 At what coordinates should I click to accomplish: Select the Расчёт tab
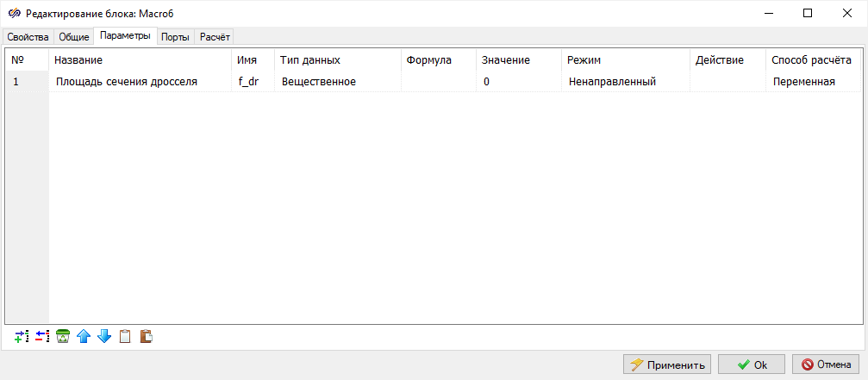[x=215, y=37]
